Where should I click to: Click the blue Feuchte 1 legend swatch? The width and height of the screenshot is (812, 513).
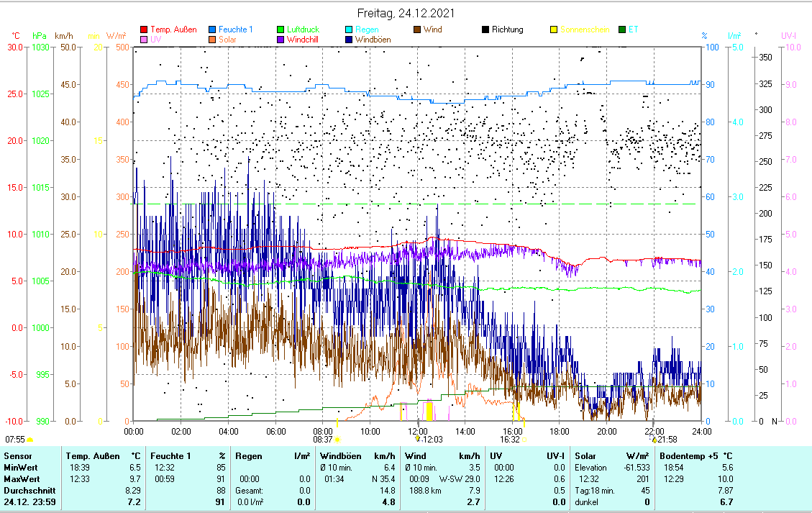tap(212, 30)
